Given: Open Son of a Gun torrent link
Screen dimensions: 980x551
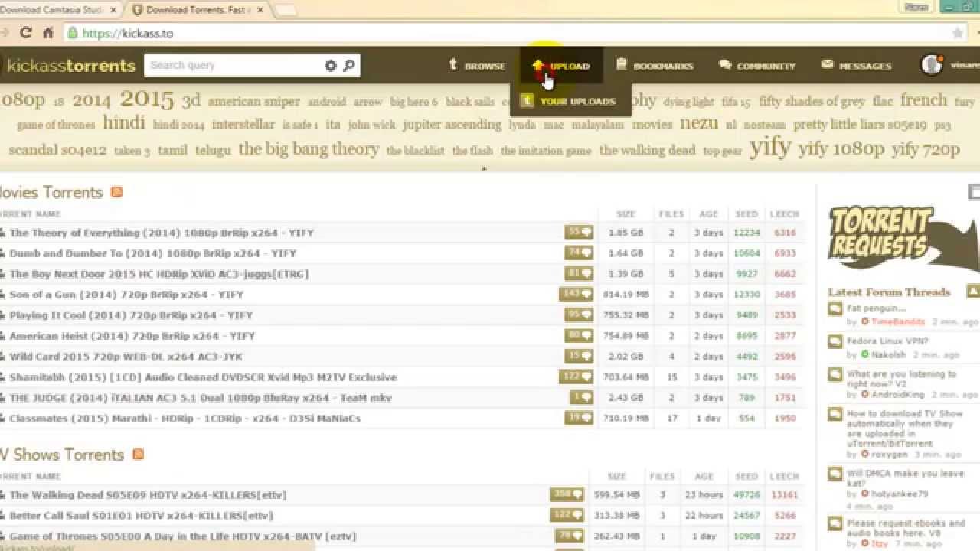Looking at the screenshot, I should tap(126, 295).
